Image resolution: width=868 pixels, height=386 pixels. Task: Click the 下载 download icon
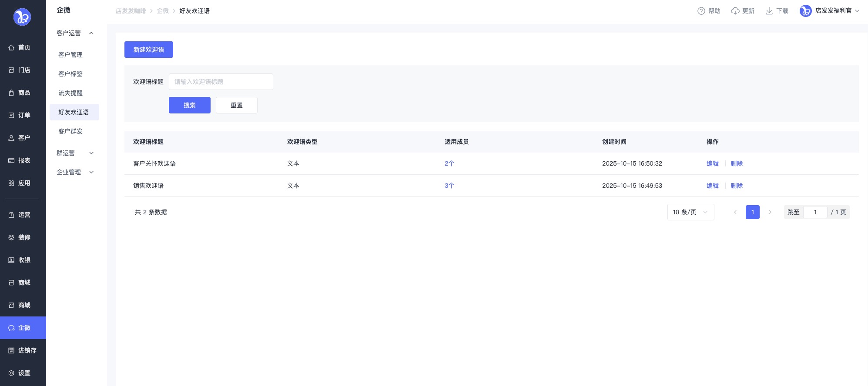[769, 11]
